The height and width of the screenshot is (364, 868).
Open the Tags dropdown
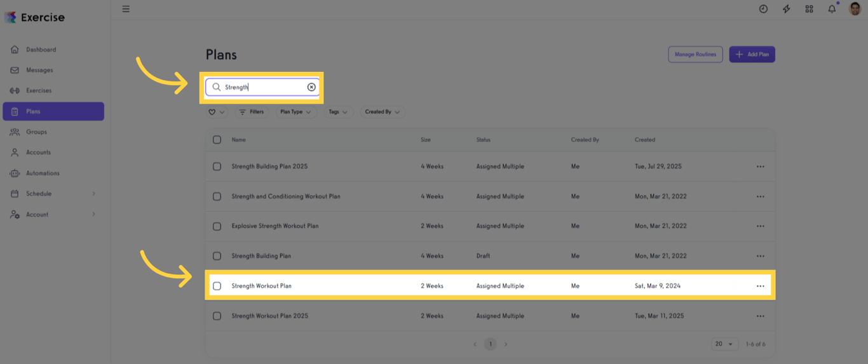[x=338, y=112]
